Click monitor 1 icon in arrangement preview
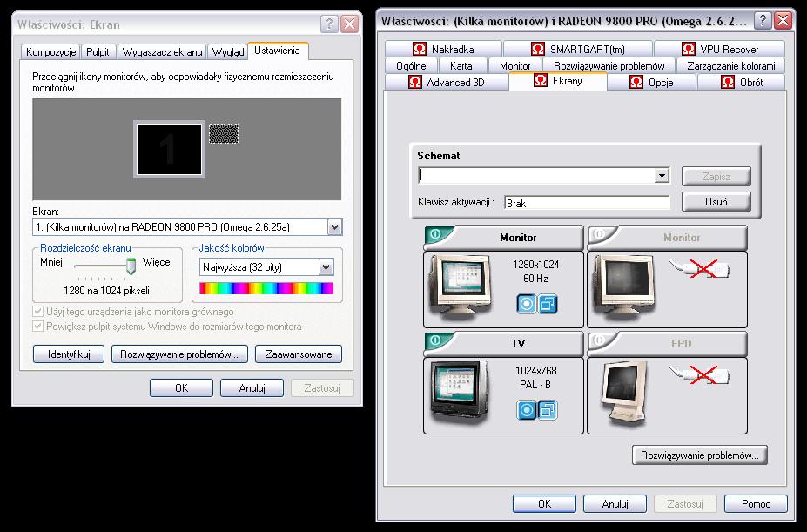The image size is (807, 532). click(x=169, y=148)
